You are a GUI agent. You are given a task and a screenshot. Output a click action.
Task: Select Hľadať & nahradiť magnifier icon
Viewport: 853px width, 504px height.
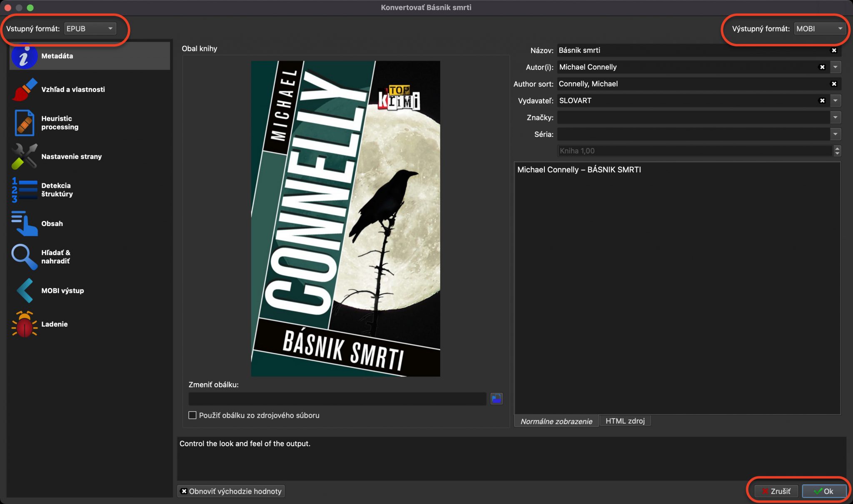24,257
